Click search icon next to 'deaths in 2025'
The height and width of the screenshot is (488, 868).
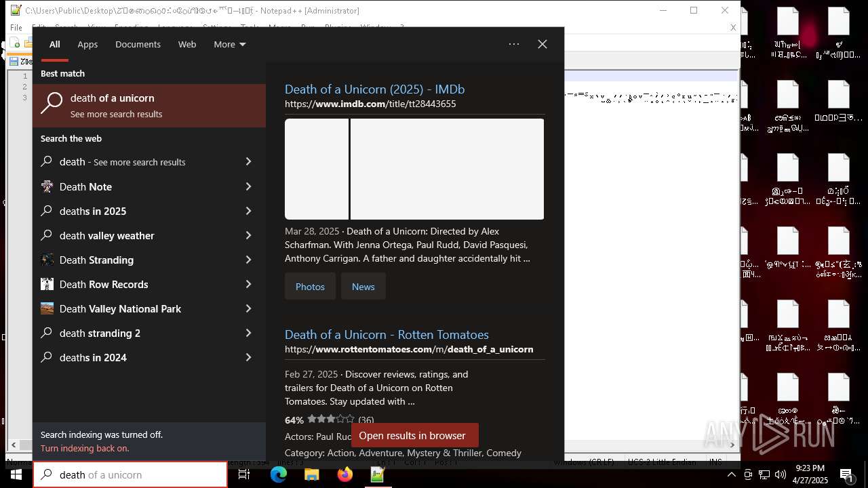47,211
